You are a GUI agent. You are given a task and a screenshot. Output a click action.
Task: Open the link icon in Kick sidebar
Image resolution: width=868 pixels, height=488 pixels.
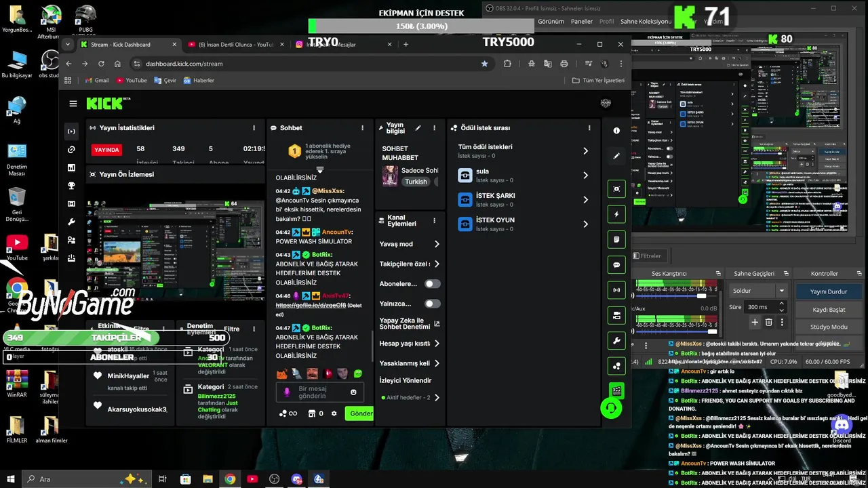[71, 149]
